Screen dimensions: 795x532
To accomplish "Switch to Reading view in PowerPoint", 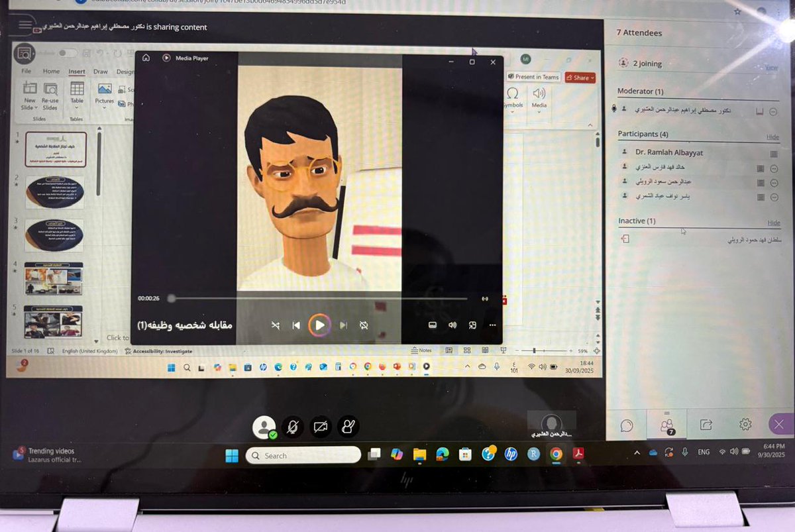I will click(485, 350).
